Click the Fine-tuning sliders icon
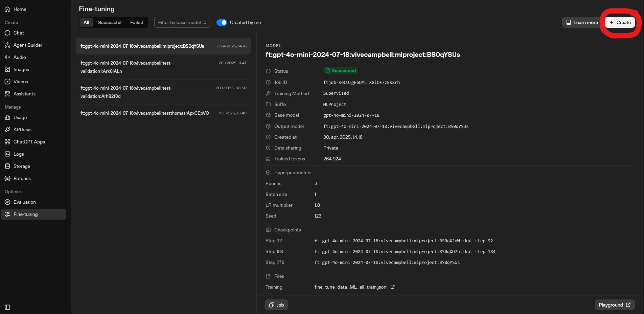The image size is (644, 314). click(x=7, y=214)
